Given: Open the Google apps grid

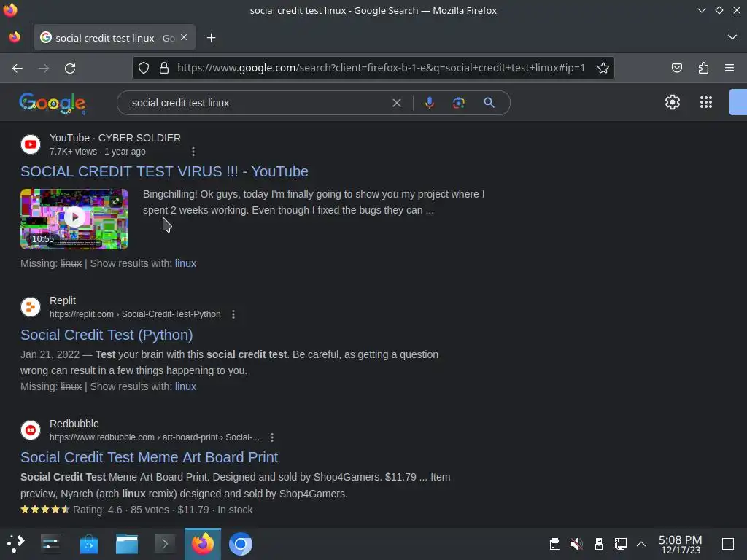Looking at the screenshot, I should [706, 102].
